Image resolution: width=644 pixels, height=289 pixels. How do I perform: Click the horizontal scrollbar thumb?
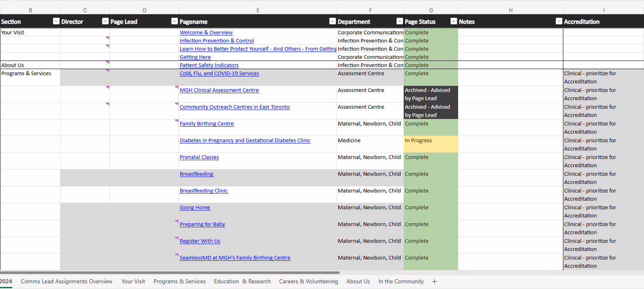click(170, 272)
